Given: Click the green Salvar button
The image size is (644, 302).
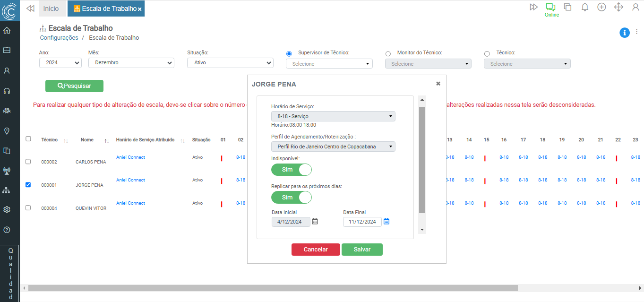Looking at the screenshot, I should coord(362,250).
